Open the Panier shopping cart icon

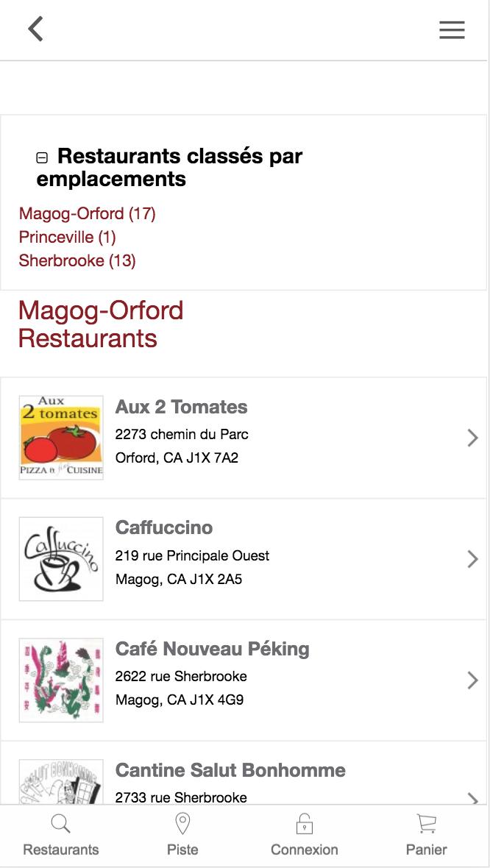click(426, 823)
